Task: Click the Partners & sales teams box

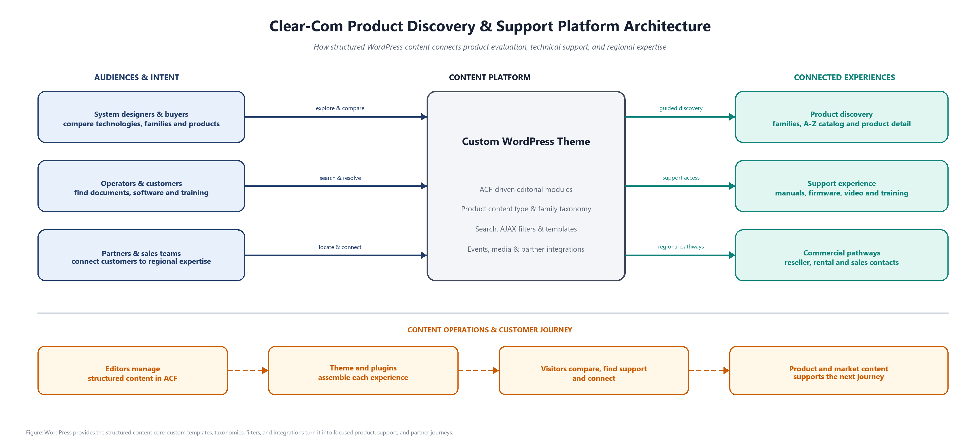Action: [x=141, y=255]
